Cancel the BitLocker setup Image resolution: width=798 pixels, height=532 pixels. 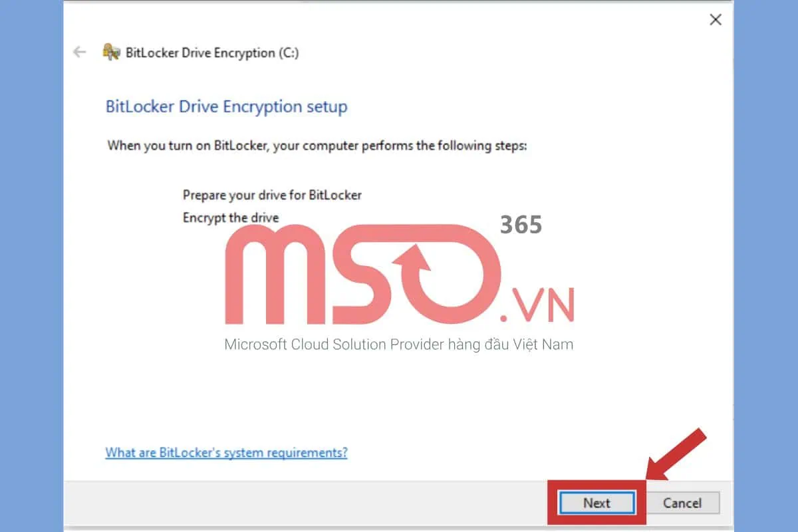point(682,503)
